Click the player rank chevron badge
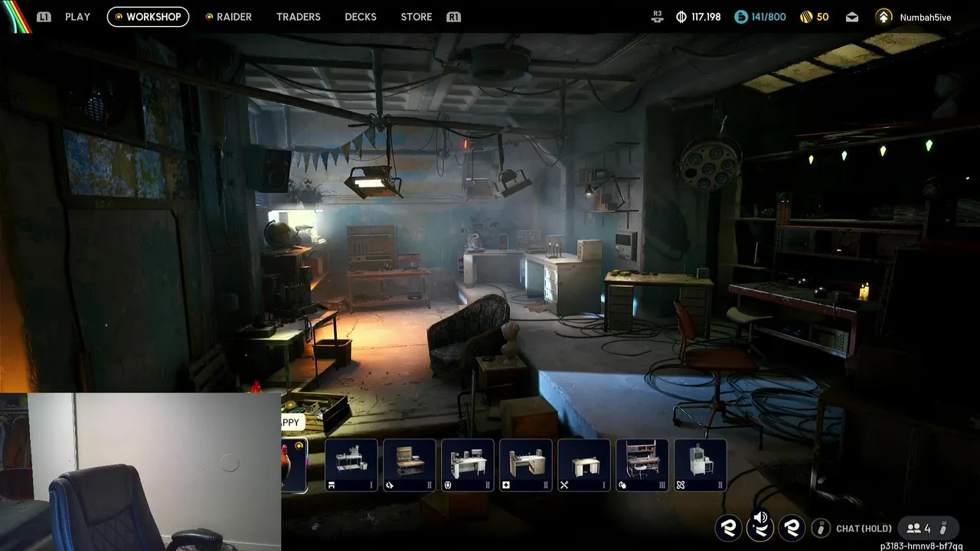The image size is (980, 551). pos(884,17)
